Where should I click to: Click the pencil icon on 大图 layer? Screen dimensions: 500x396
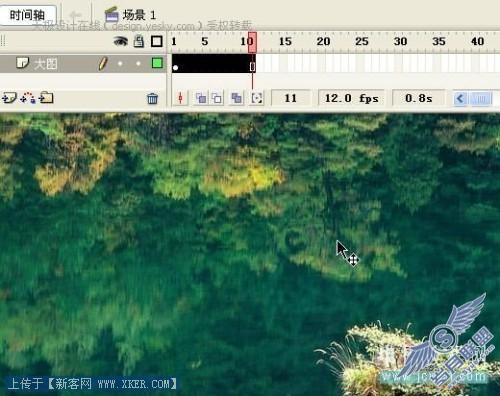point(103,64)
